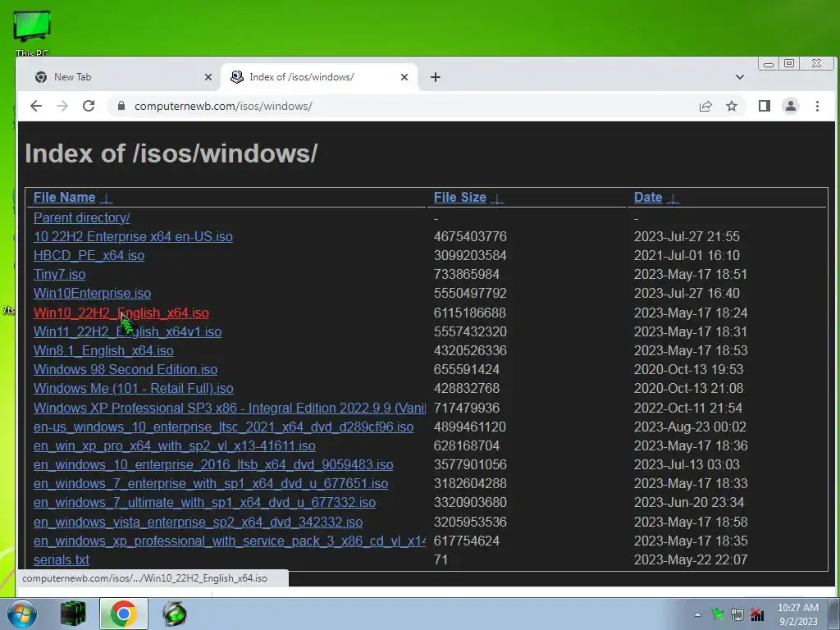Download en-us_windows_10_enterprise_ltsc_2021 iso
Image resolution: width=840 pixels, height=630 pixels.
point(223,427)
